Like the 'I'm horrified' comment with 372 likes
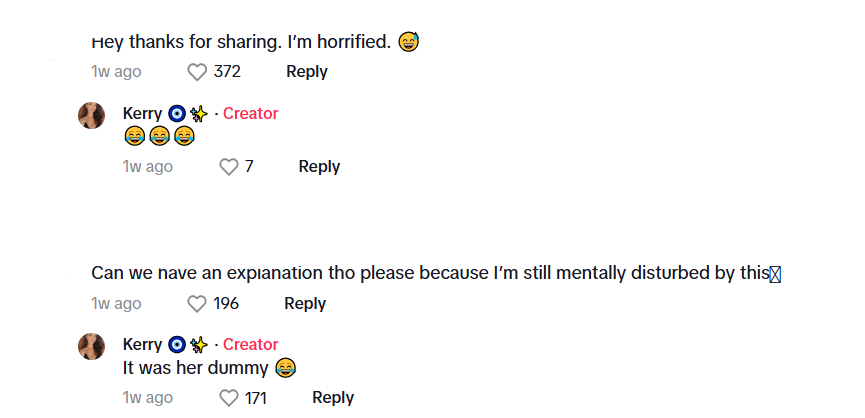 [197, 72]
